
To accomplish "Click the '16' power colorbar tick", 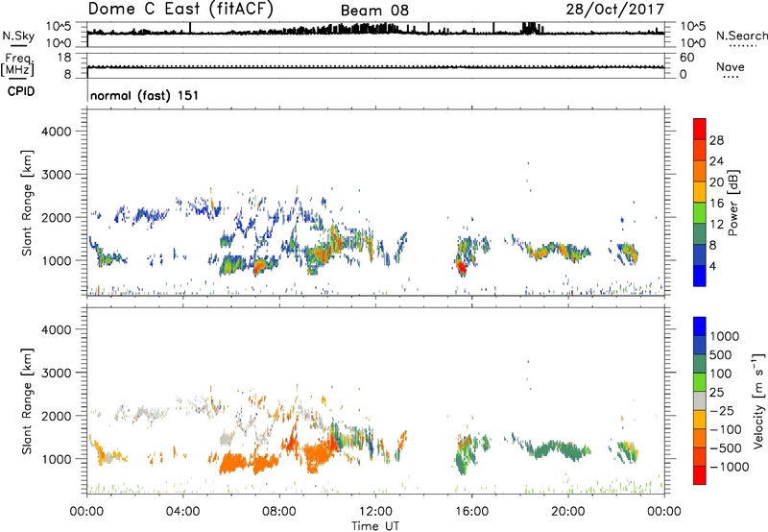I will click(x=716, y=204).
